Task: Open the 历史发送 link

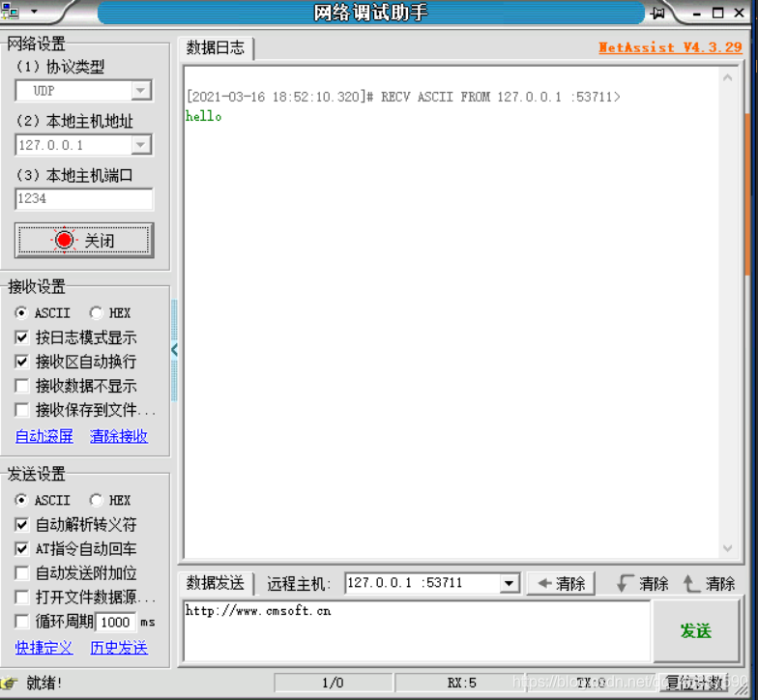Action: coord(119,648)
